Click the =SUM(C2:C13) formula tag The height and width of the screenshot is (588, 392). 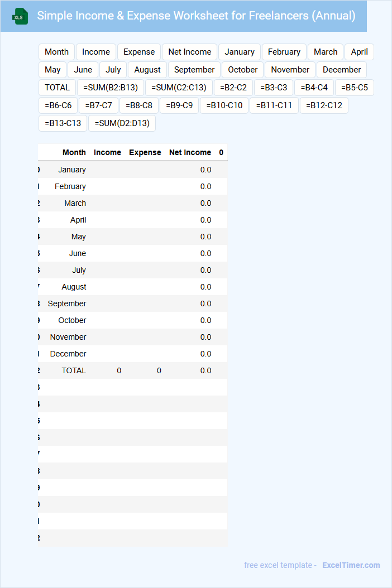pos(179,88)
